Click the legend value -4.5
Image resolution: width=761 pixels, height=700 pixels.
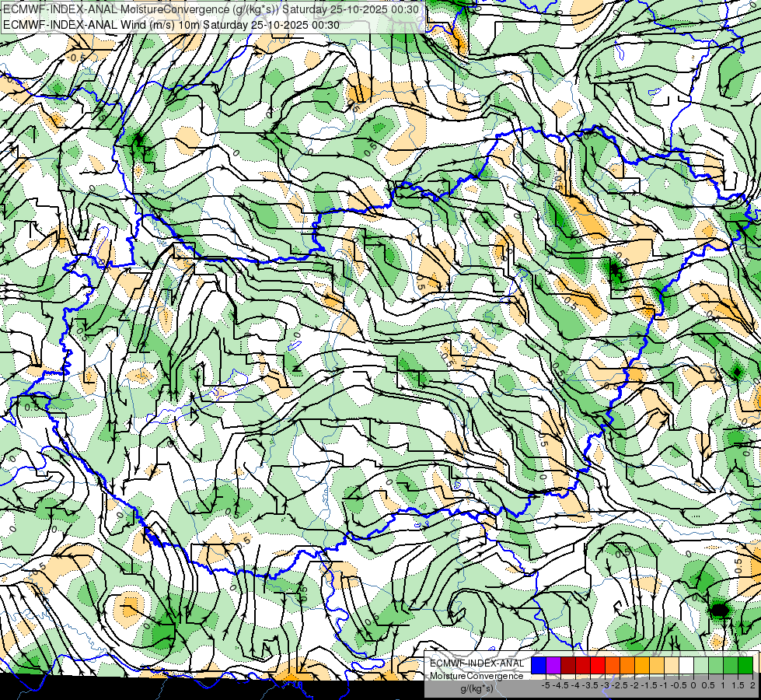click(560, 685)
